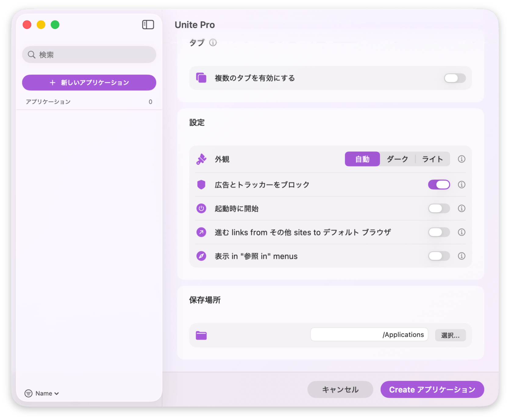Enable the 複数のタブを有効にする toggle

(x=455, y=78)
